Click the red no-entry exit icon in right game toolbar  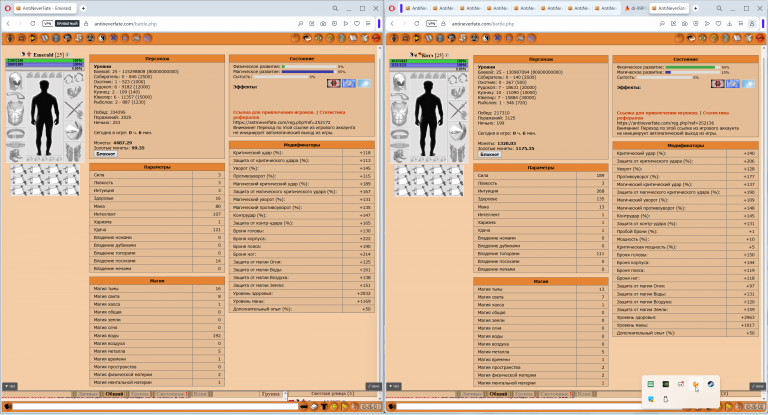[x=760, y=38]
